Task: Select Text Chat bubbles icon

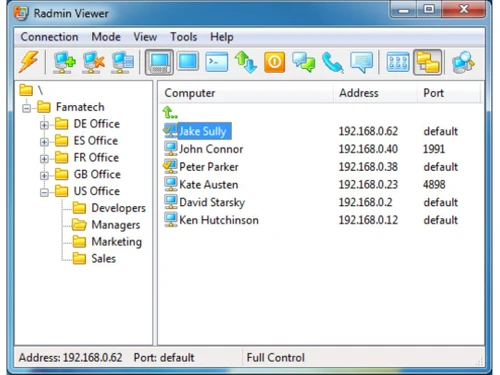Action: tap(304, 62)
